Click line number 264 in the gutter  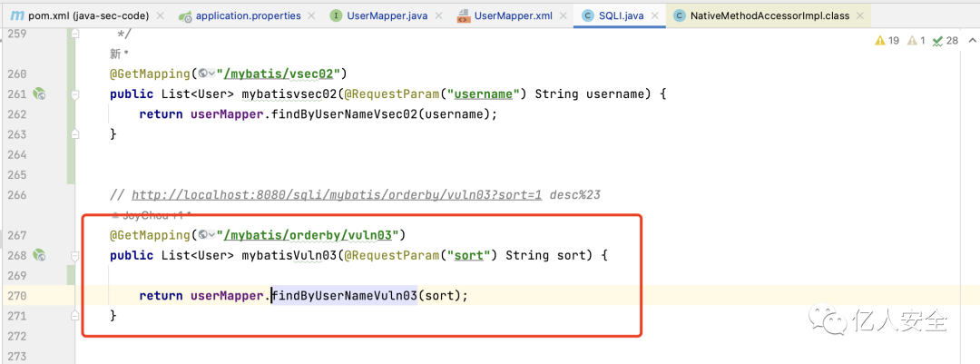[x=16, y=154]
